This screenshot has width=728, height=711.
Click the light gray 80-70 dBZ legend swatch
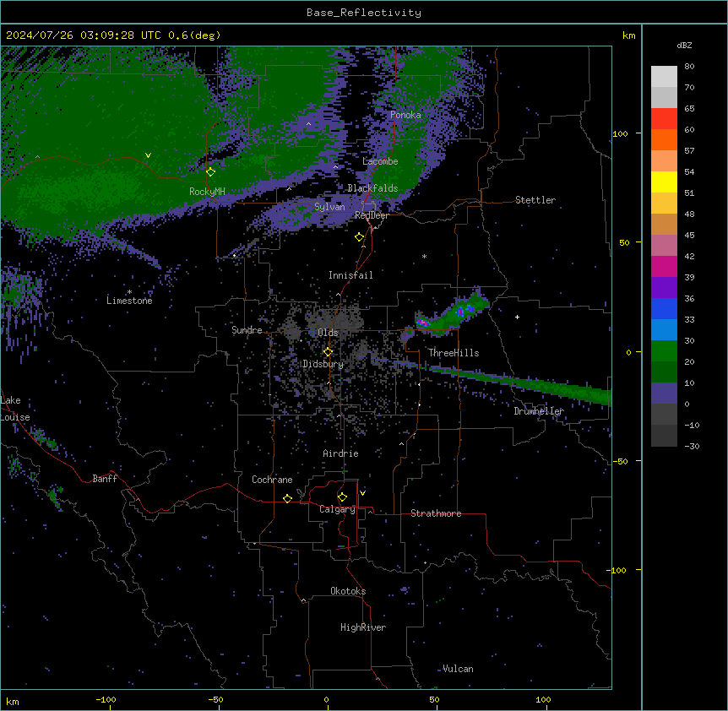664,77
